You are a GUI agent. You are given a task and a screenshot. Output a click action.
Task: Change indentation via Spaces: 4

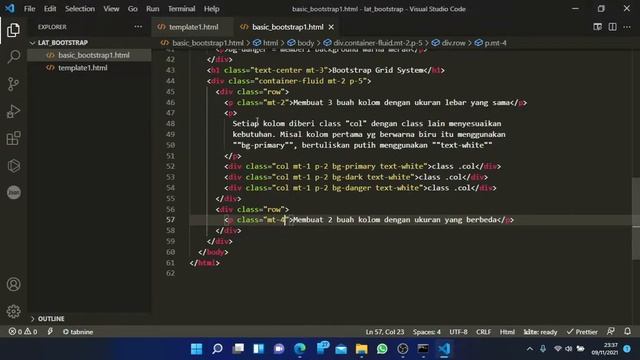point(427,332)
